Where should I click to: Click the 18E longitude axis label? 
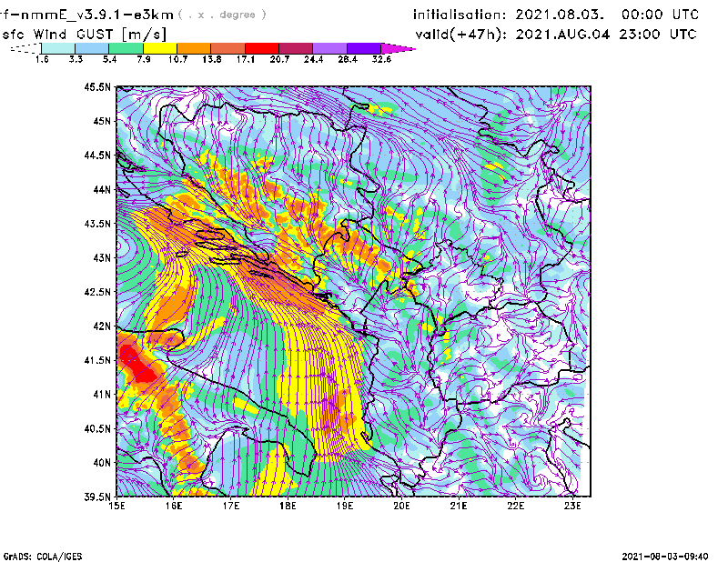pos(288,506)
